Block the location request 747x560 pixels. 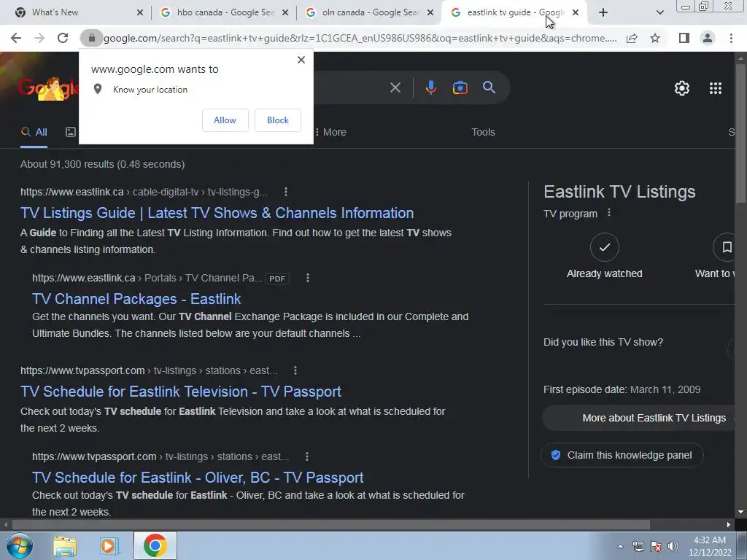[278, 120]
